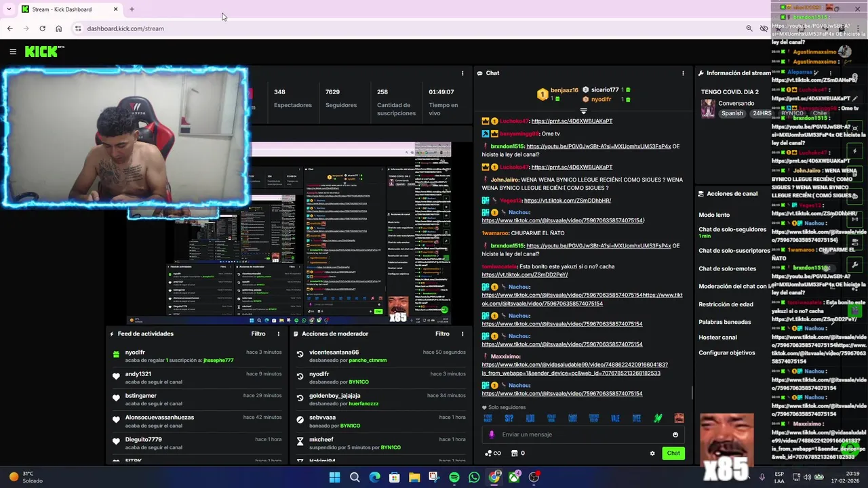
Task: Open the stats panel three-dot menu
Action: [x=462, y=73]
